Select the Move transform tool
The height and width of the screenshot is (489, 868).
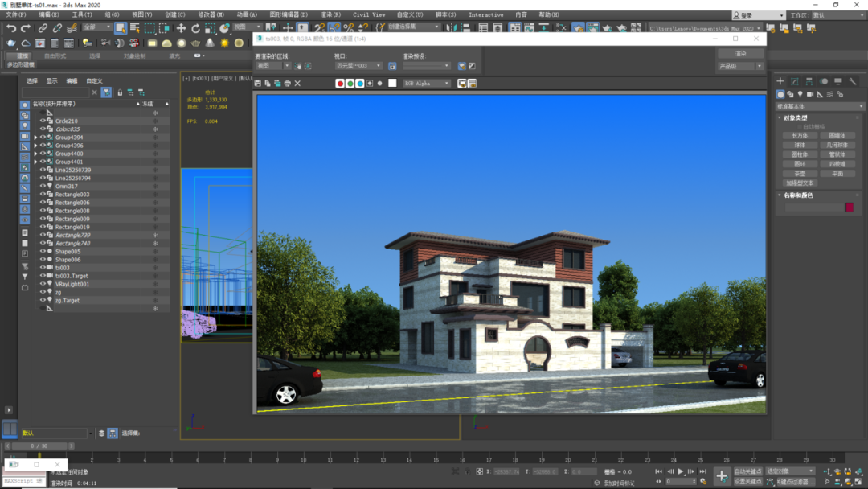point(181,27)
